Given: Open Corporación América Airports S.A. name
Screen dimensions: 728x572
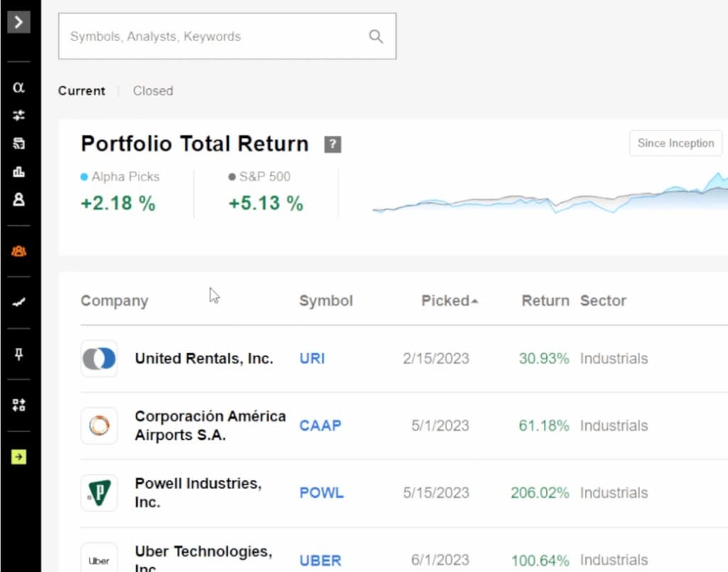Looking at the screenshot, I should pos(210,425).
